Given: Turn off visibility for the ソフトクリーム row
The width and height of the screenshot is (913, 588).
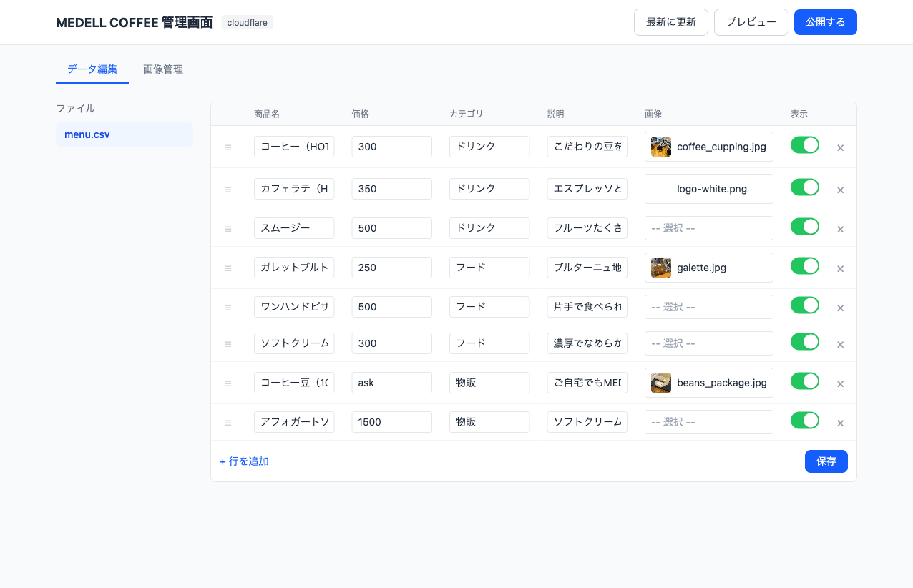Looking at the screenshot, I should pyautogui.click(x=805, y=343).
